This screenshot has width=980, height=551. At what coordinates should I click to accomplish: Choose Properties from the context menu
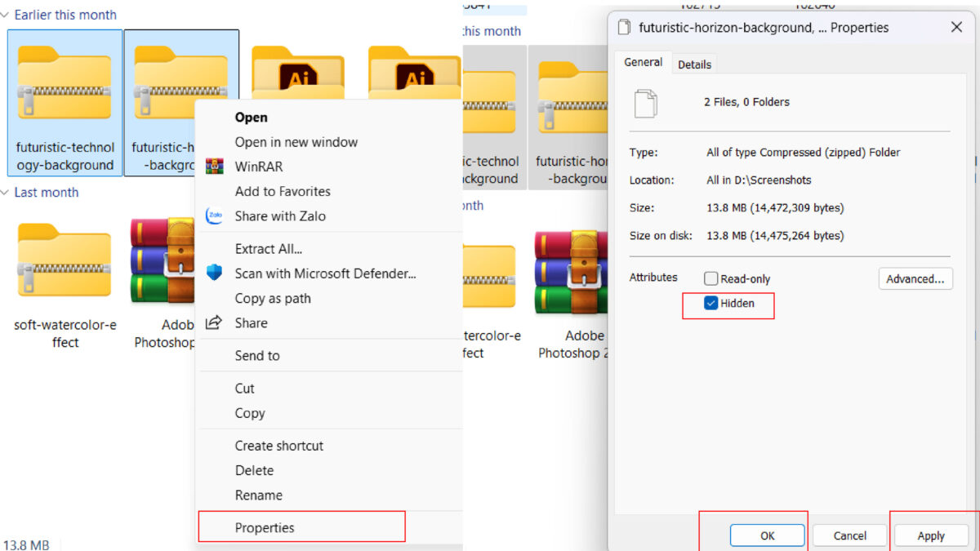click(264, 527)
